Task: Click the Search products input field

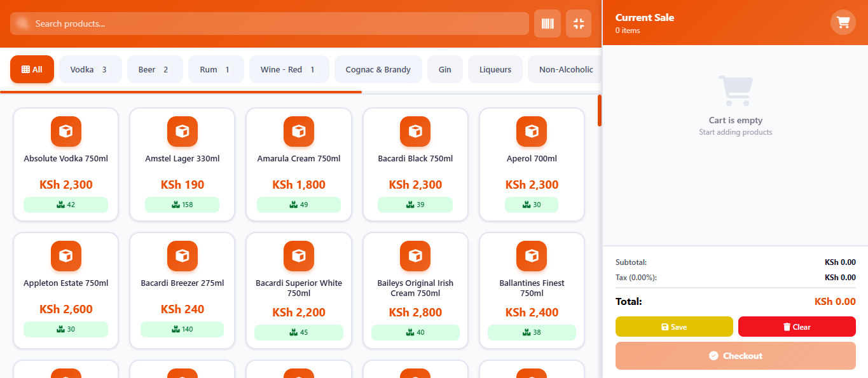Action: (x=273, y=24)
